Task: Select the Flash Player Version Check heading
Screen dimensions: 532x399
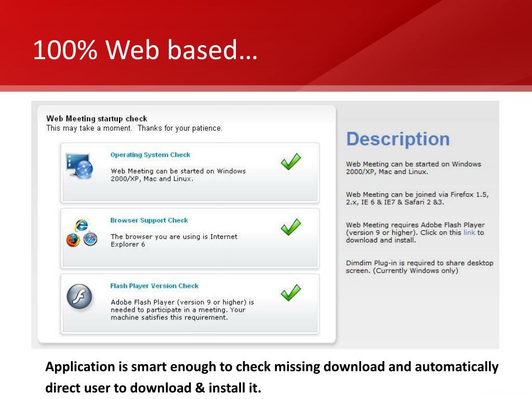Action: [154, 286]
